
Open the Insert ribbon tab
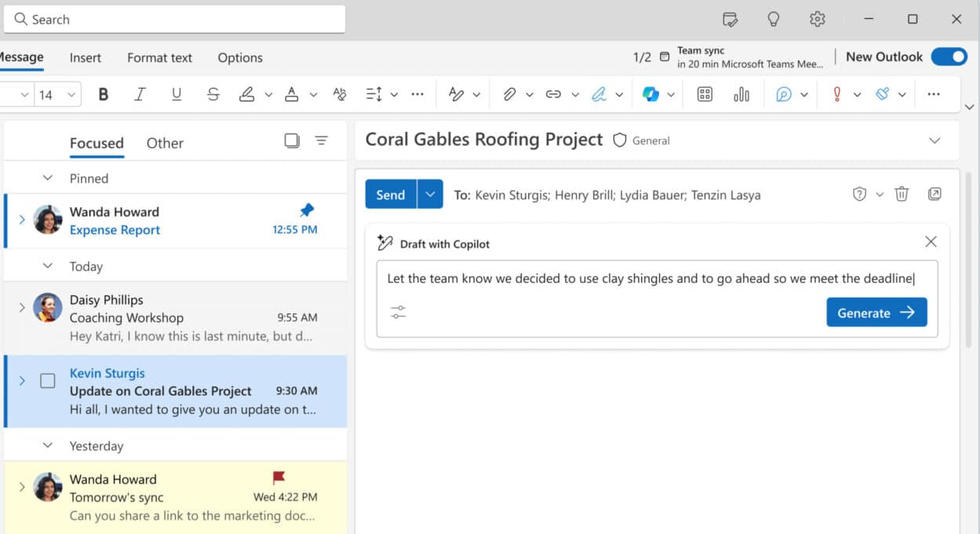85,57
